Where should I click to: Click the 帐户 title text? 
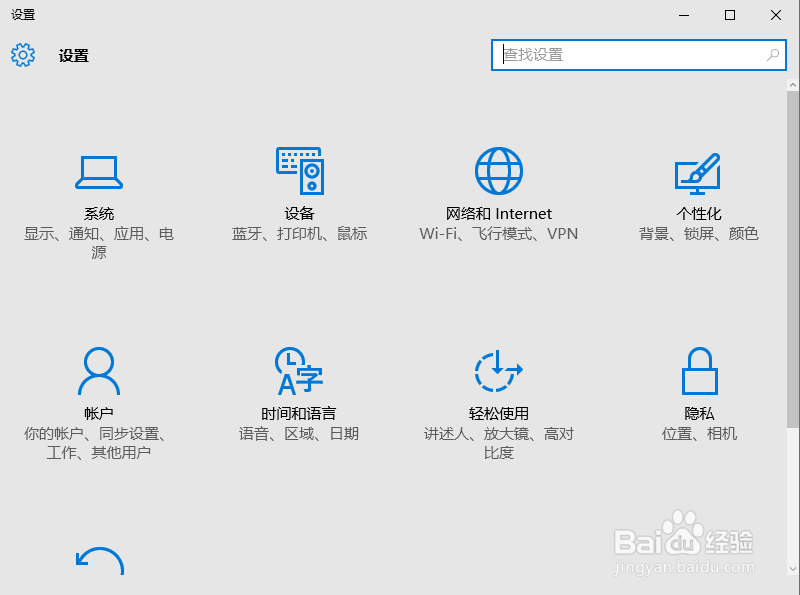[x=99, y=413]
